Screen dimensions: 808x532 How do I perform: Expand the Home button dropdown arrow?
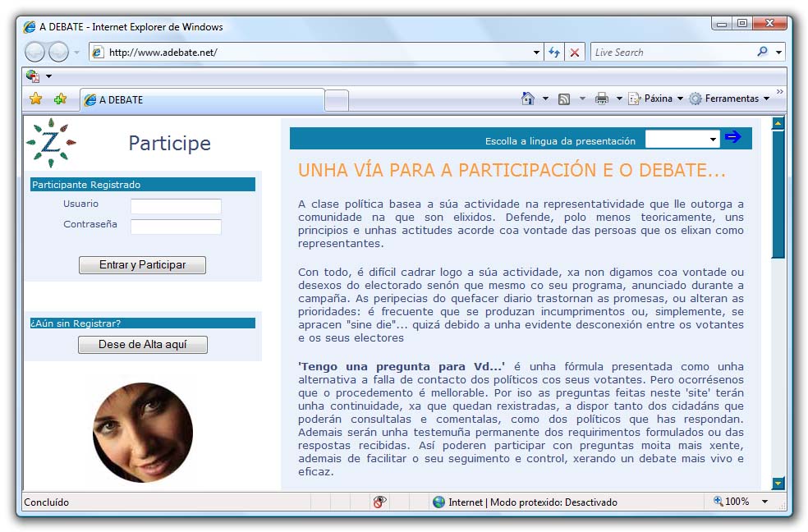click(546, 99)
